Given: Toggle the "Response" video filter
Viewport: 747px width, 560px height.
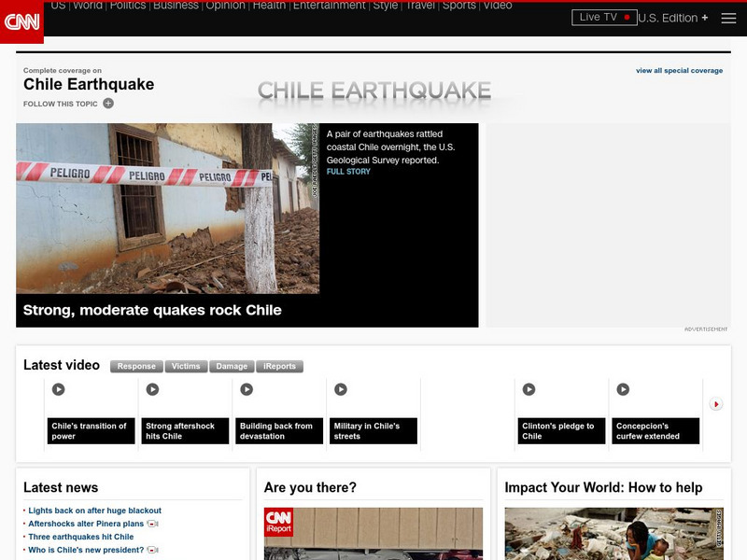Looking at the screenshot, I should coord(136,366).
